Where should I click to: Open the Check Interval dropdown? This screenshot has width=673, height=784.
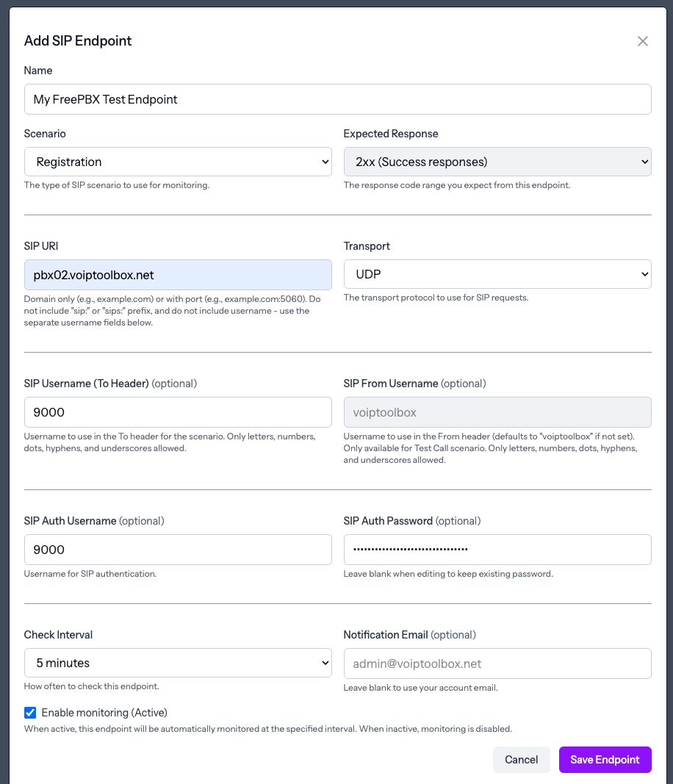[x=178, y=662]
